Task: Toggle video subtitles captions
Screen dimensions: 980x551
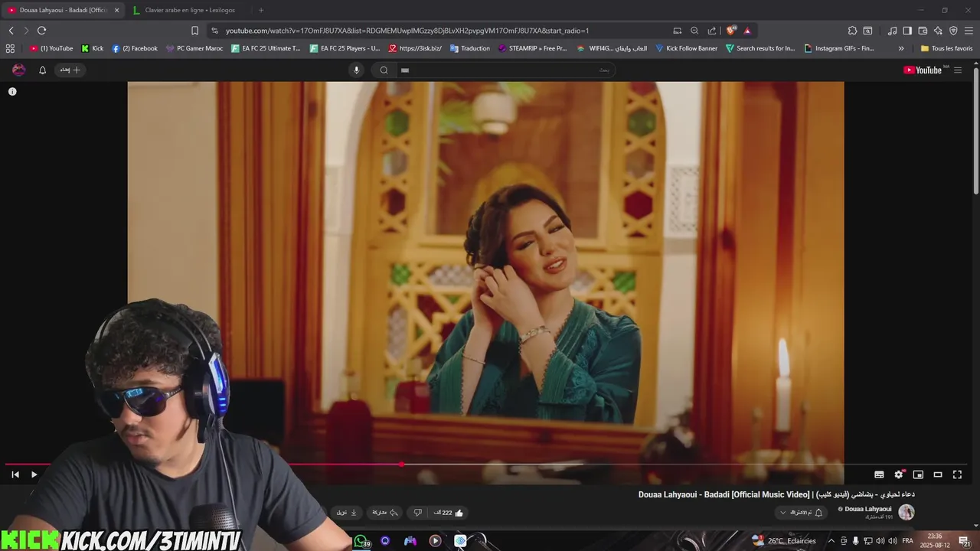Action: click(879, 474)
